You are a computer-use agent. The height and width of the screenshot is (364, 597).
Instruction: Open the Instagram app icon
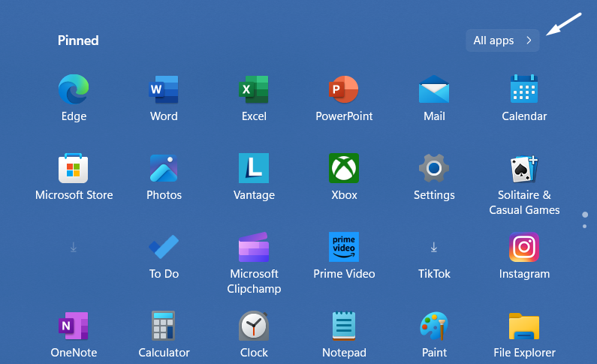tap(524, 248)
